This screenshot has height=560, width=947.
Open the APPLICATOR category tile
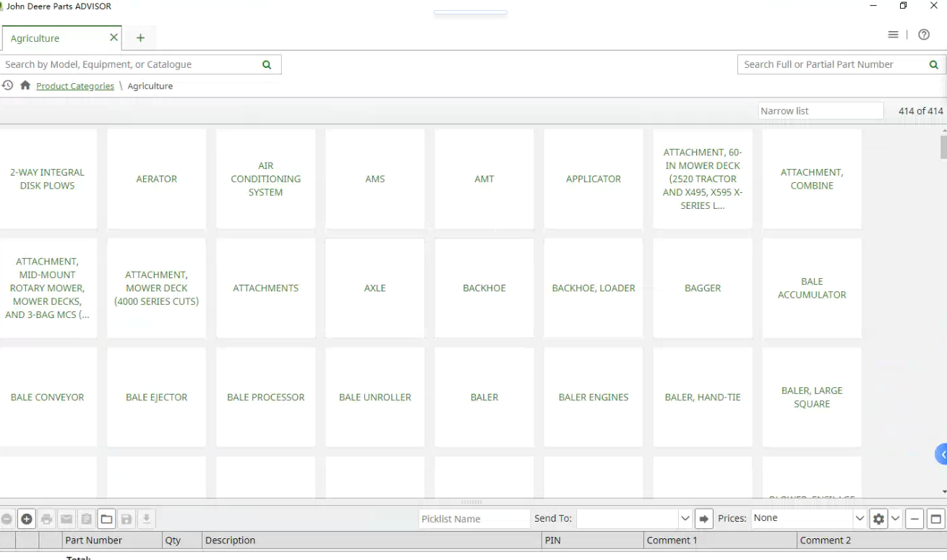[594, 178]
